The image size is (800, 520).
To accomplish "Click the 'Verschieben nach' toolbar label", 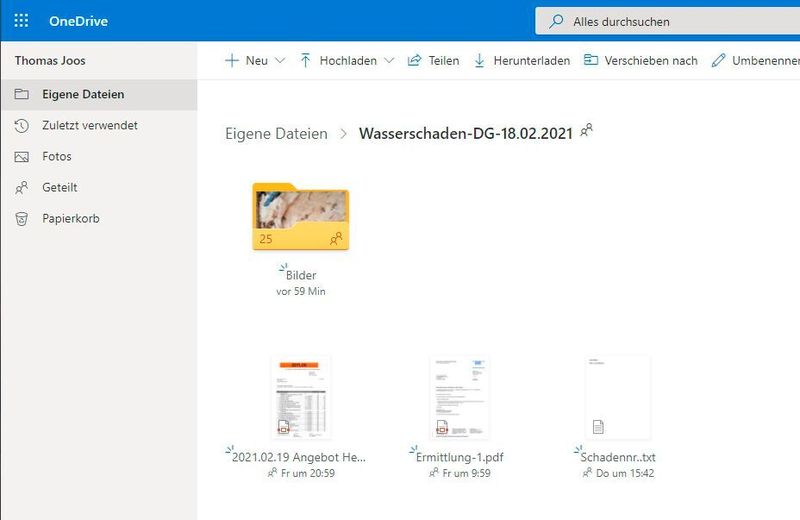I will [651, 61].
